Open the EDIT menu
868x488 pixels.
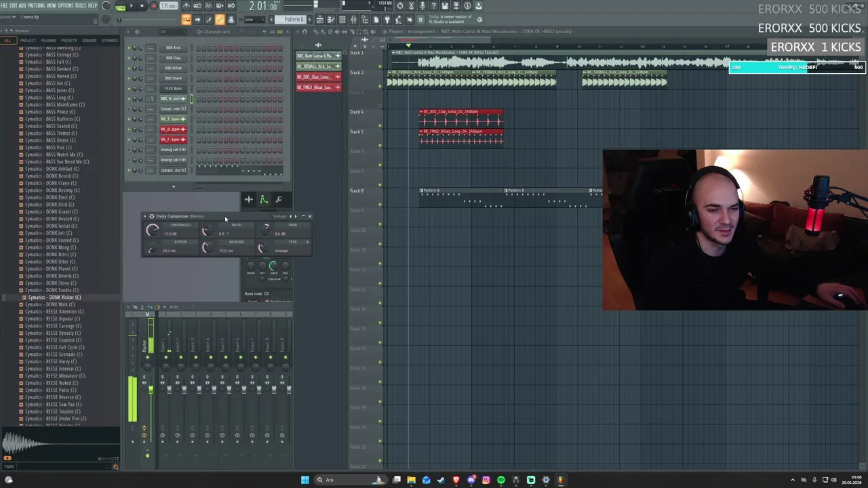pos(14,5)
